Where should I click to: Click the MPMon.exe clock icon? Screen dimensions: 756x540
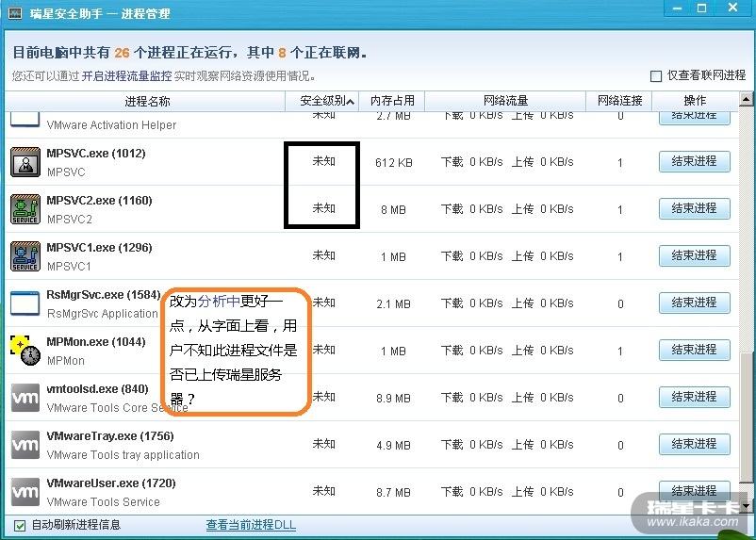[25, 351]
